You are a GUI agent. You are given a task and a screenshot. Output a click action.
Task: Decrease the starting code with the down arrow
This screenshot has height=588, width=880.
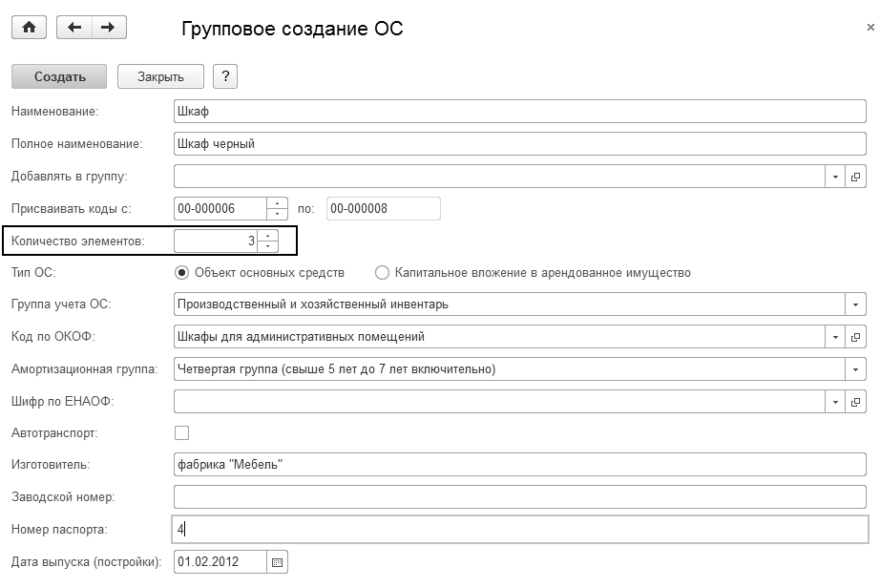pos(278,214)
